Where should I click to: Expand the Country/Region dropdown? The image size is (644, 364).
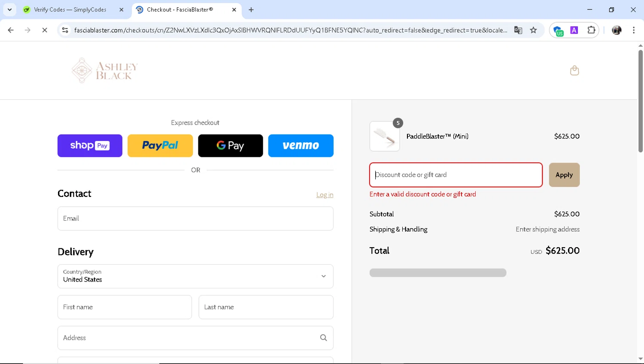point(195,276)
